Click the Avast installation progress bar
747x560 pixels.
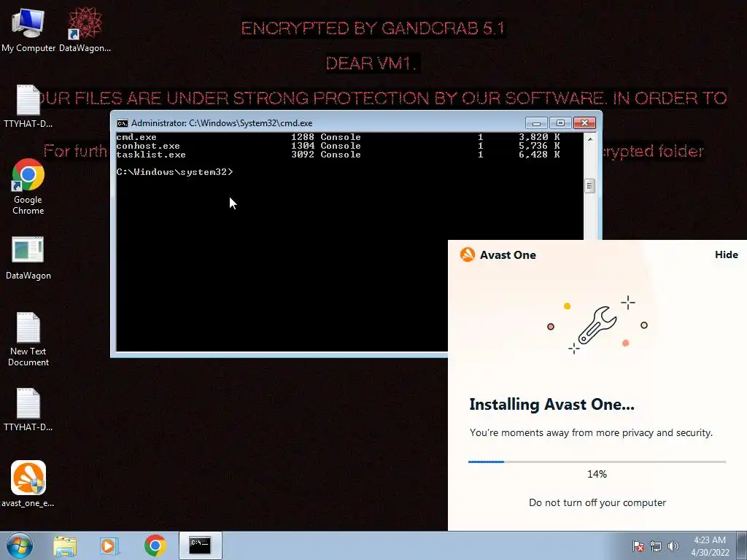tap(597, 462)
